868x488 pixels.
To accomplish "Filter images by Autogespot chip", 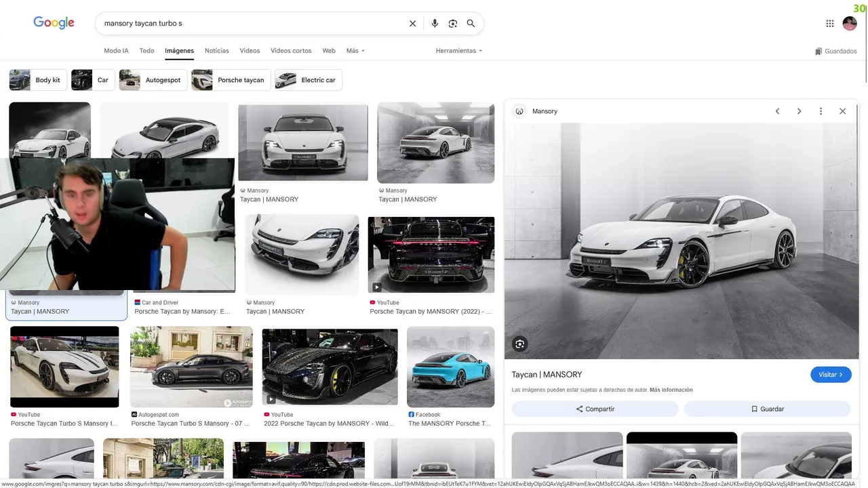I will pyautogui.click(x=153, y=80).
